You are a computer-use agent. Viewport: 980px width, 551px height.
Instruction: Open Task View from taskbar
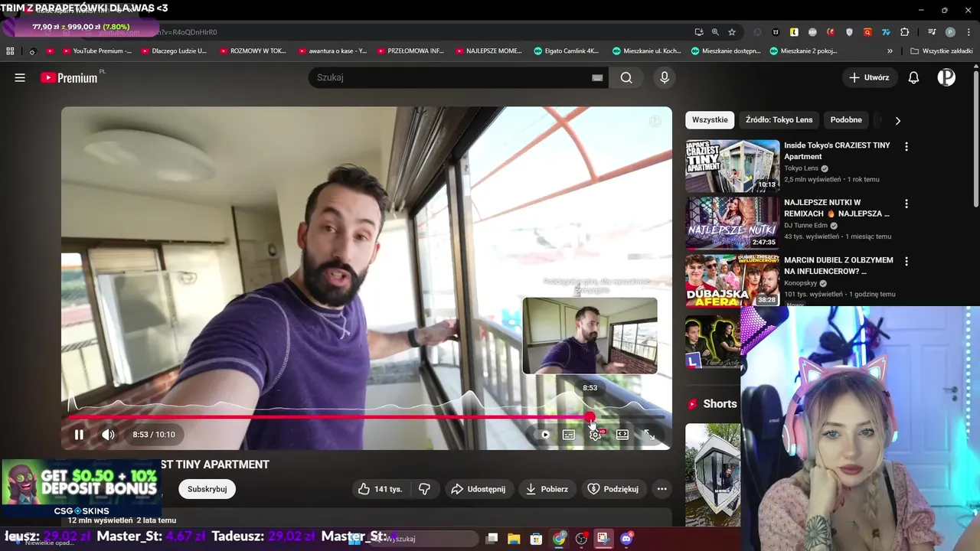492,539
